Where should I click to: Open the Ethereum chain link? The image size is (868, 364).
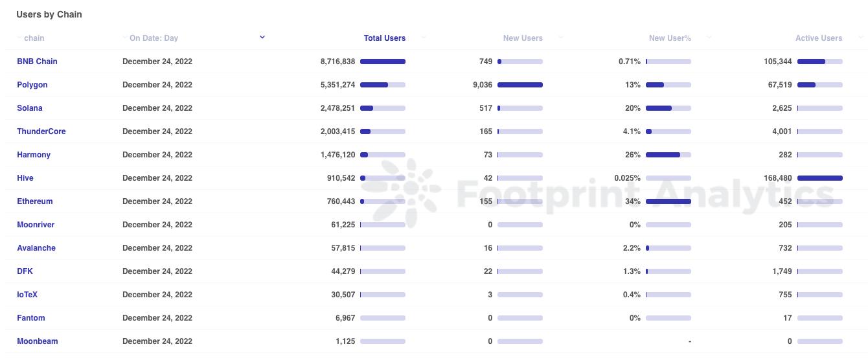(35, 201)
